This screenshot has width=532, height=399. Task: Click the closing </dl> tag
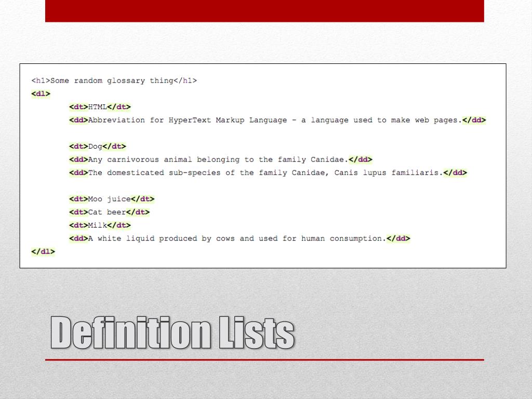(43, 252)
